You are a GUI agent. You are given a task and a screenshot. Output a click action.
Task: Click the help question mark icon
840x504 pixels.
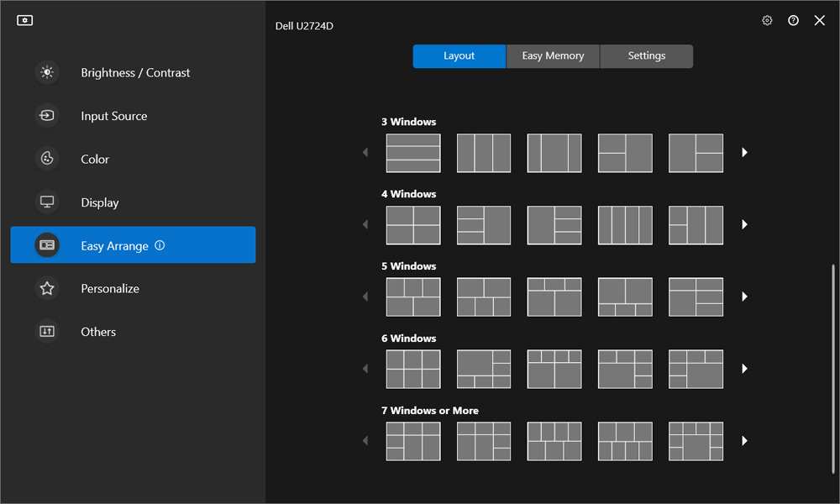[794, 20]
